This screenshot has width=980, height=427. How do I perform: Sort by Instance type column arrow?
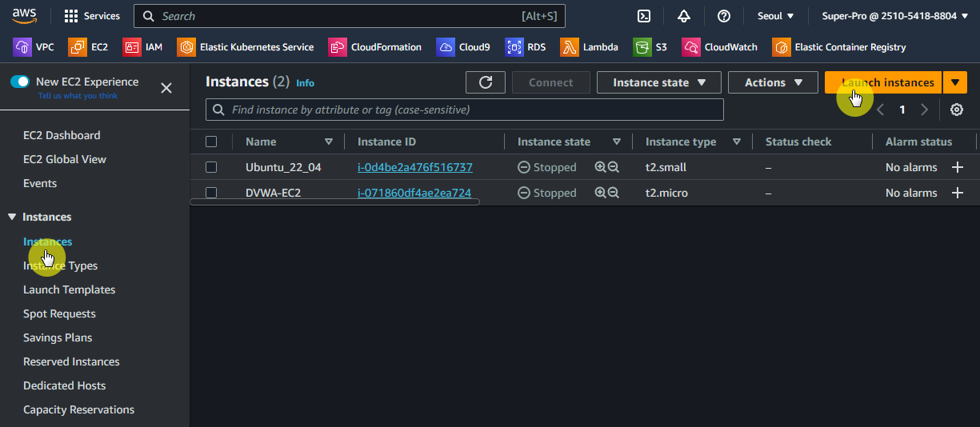coord(736,142)
